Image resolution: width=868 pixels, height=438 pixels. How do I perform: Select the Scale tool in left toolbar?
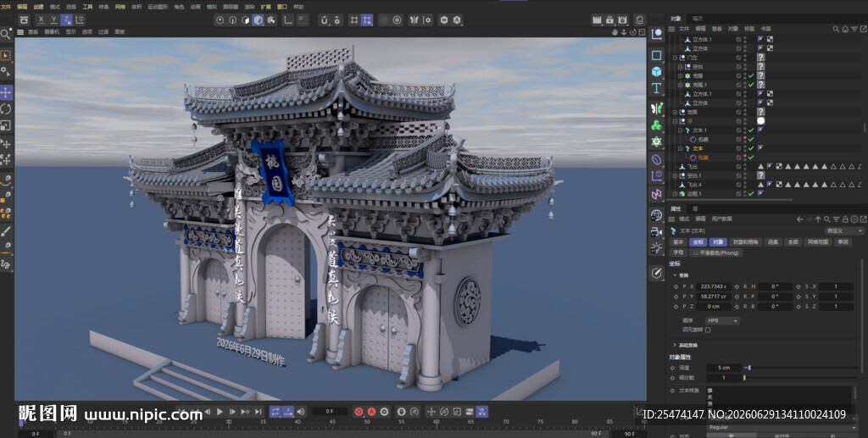6,126
